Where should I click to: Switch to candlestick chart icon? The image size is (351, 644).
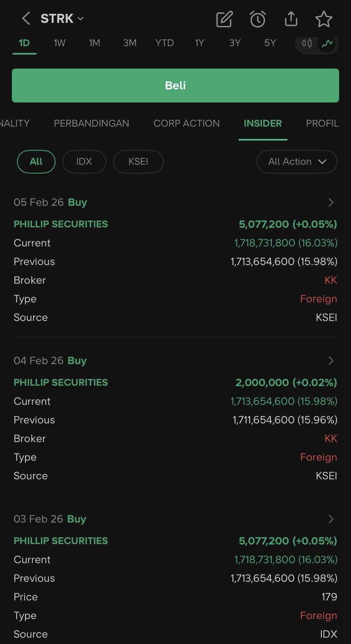point(307,43)
